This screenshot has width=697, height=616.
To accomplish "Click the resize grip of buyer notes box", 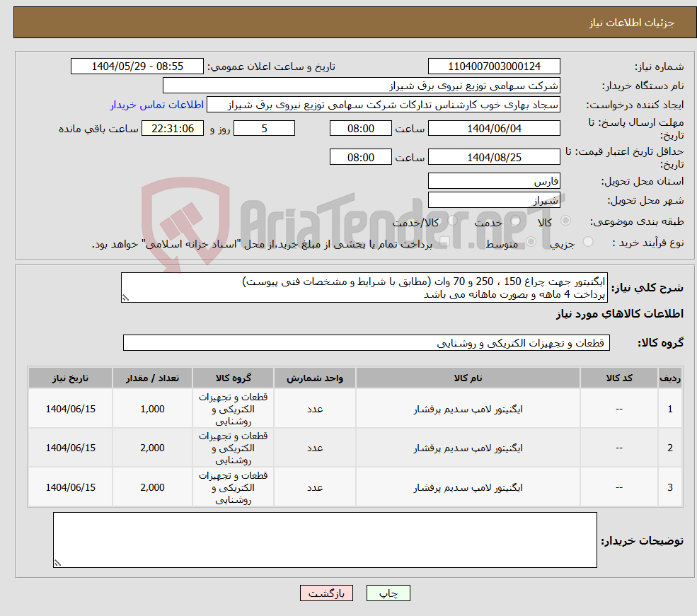I will (57, 563).
